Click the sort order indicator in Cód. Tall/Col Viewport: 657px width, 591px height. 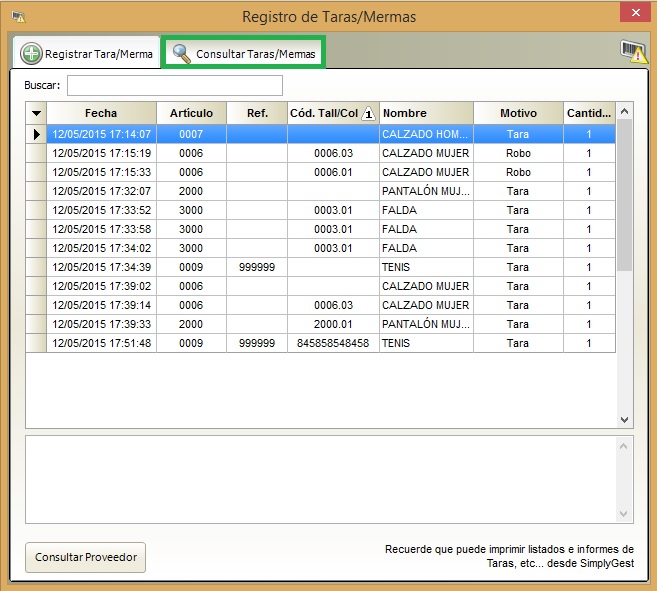368,114
